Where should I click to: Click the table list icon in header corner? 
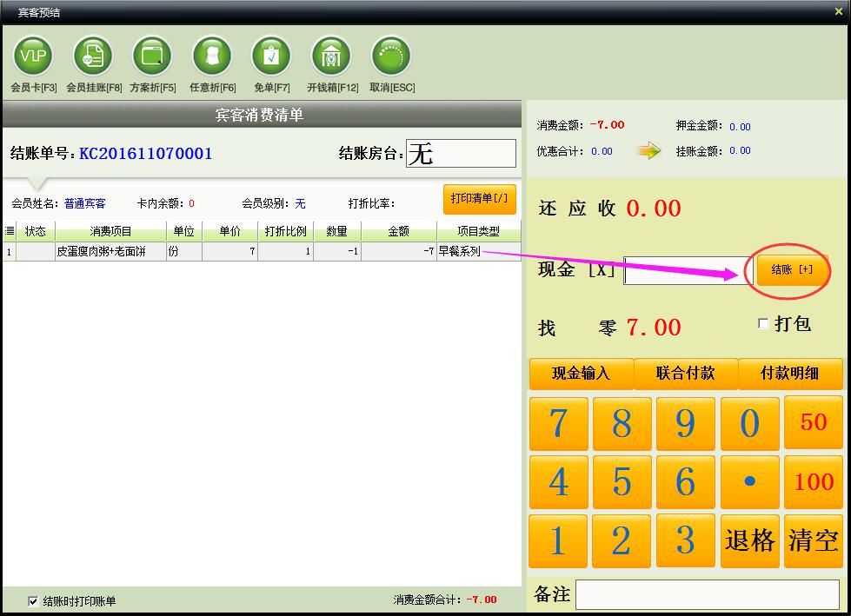10,231
